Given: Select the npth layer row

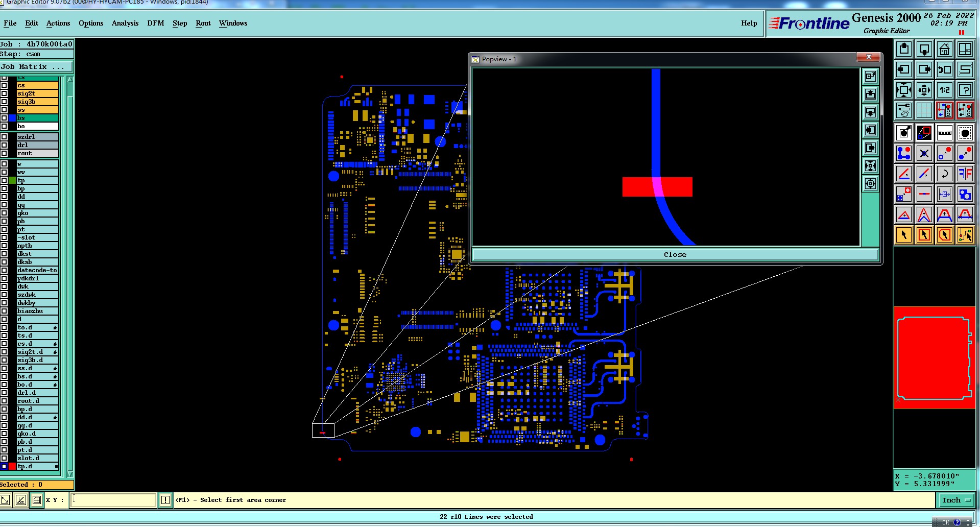Looking at the screenshot, I should pyautogui.click(x=37, y=246).
